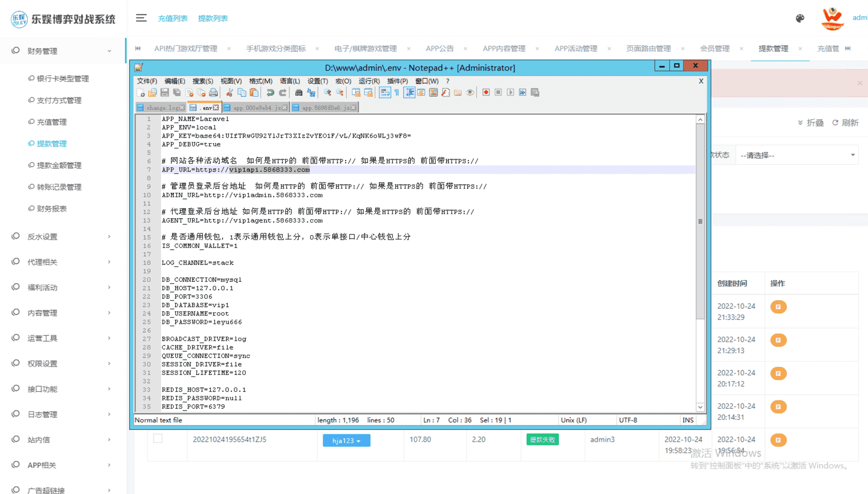Click the theme palette icon in header

(x=800, y=18)
